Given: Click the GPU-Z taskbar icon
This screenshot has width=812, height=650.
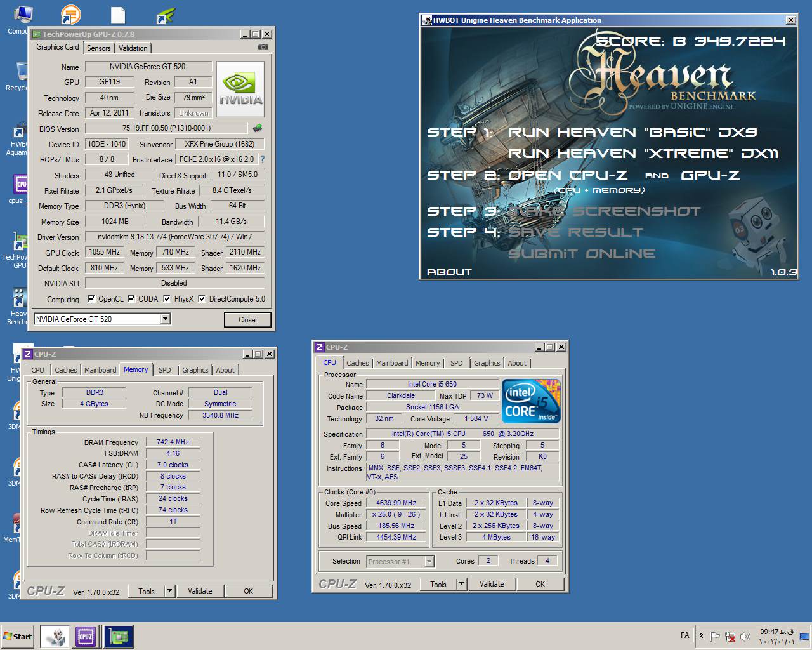Looking at the screenshot, I should pyautogui.click(x=119, y=636).
